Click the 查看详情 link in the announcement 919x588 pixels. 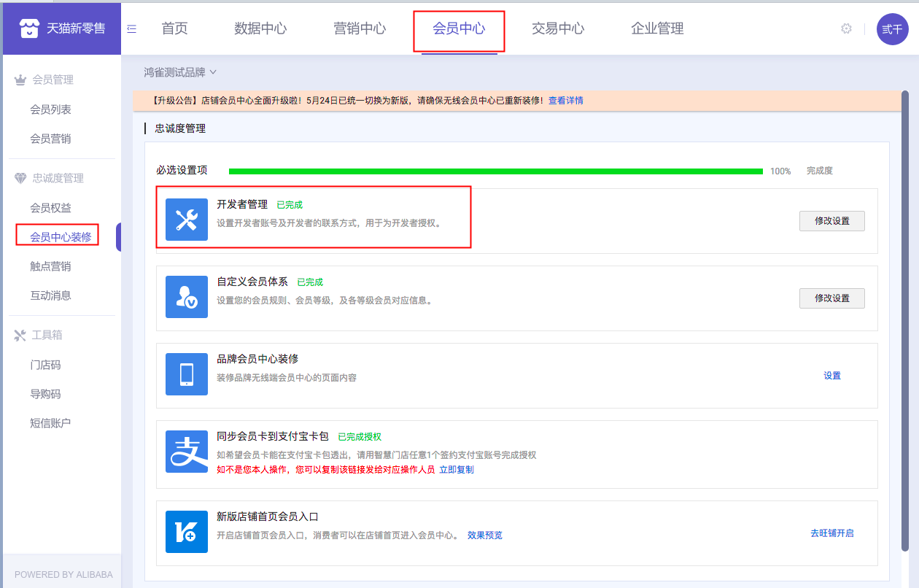point(566,101)
